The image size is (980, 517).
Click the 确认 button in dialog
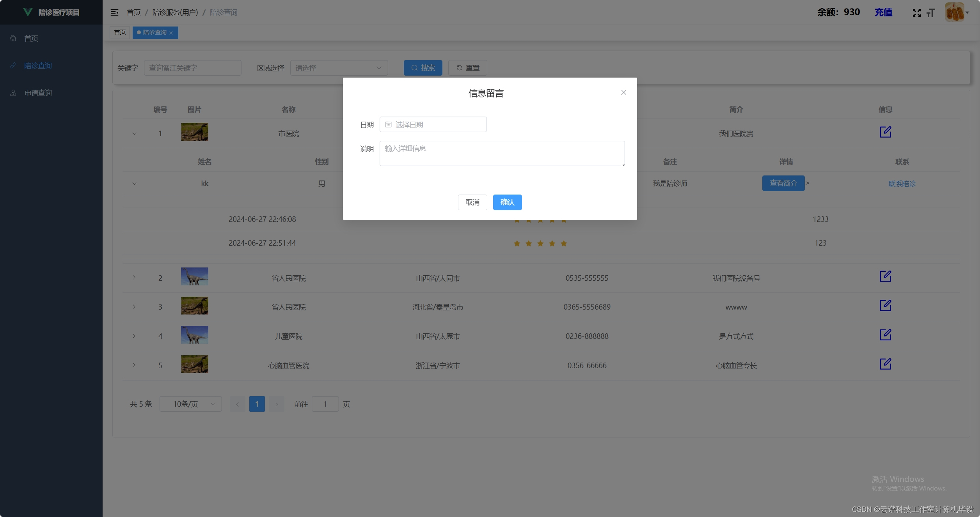coord(507,202)
